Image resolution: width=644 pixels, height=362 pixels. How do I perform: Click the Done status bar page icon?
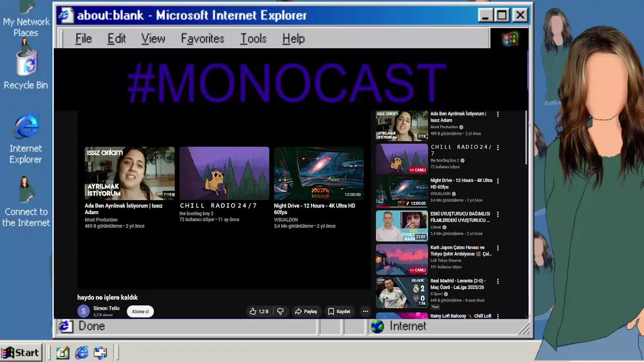65,326
